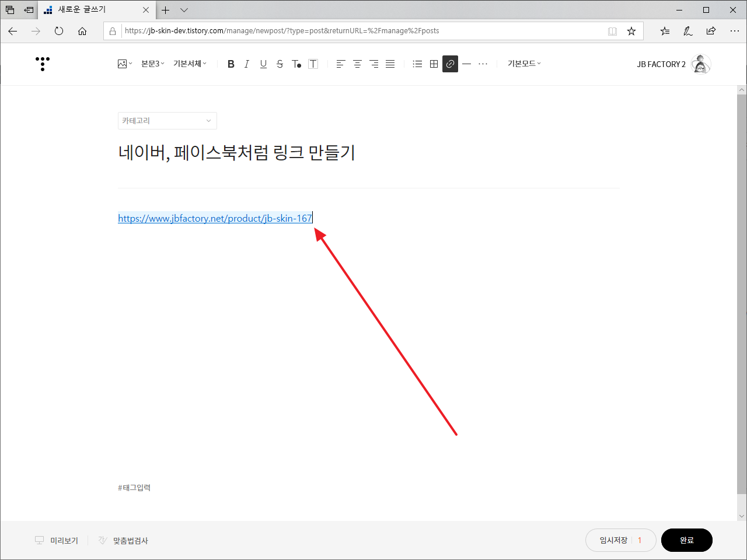Viewport: 747px width, 560px height.
Task: Open the 카테고리 category dropdown
Action: pyautogui.click(x=167, y=121)
